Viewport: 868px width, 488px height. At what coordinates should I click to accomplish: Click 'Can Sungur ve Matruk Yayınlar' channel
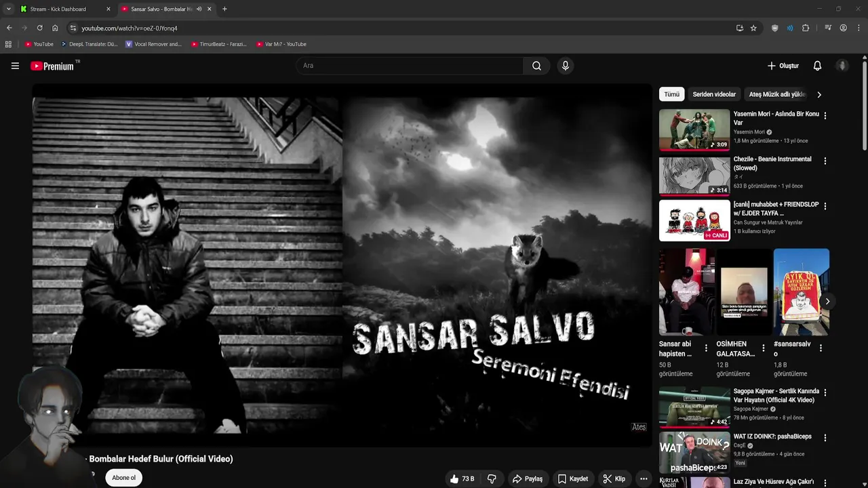pyautogui.click(x=768, y=222)
